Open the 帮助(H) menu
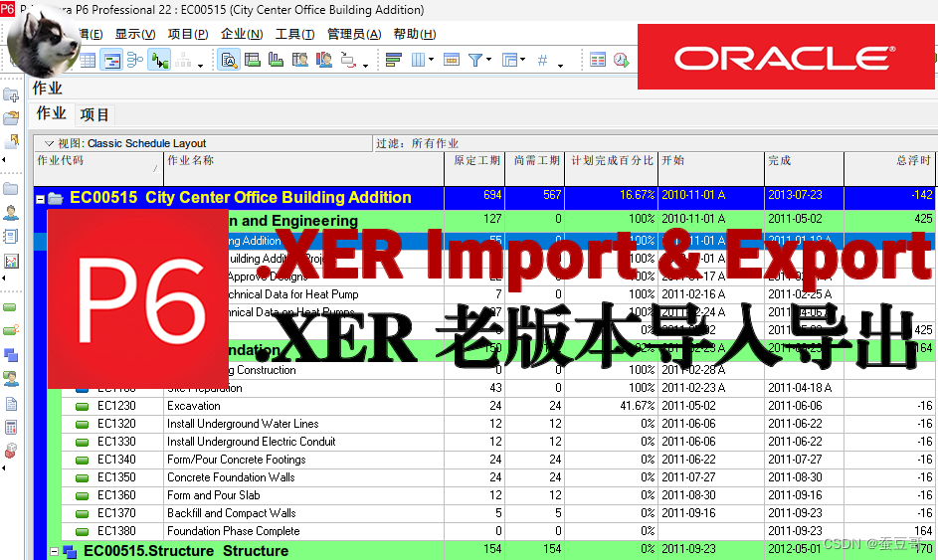Viewport: 938px width, 560px height. point(415,34)
